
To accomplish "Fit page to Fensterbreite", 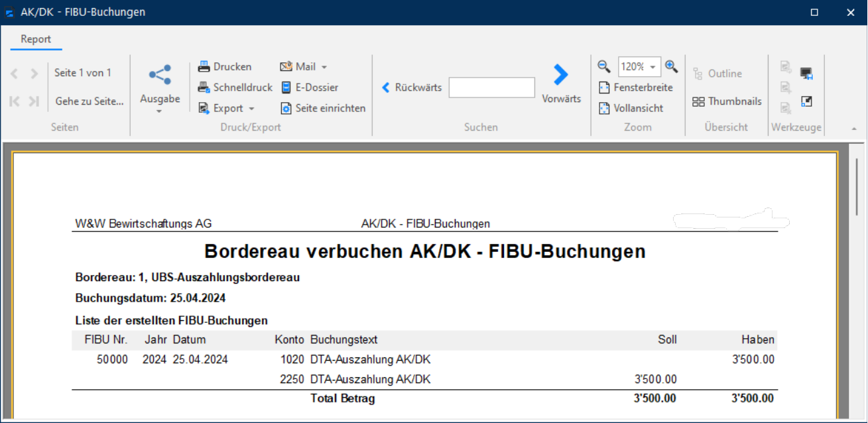I will [x=635, y=88].
